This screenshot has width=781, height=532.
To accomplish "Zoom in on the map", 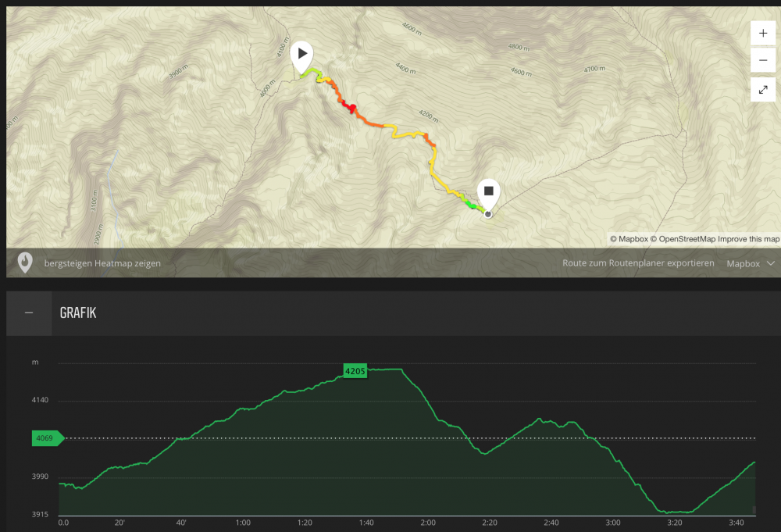I will (762, 34).
